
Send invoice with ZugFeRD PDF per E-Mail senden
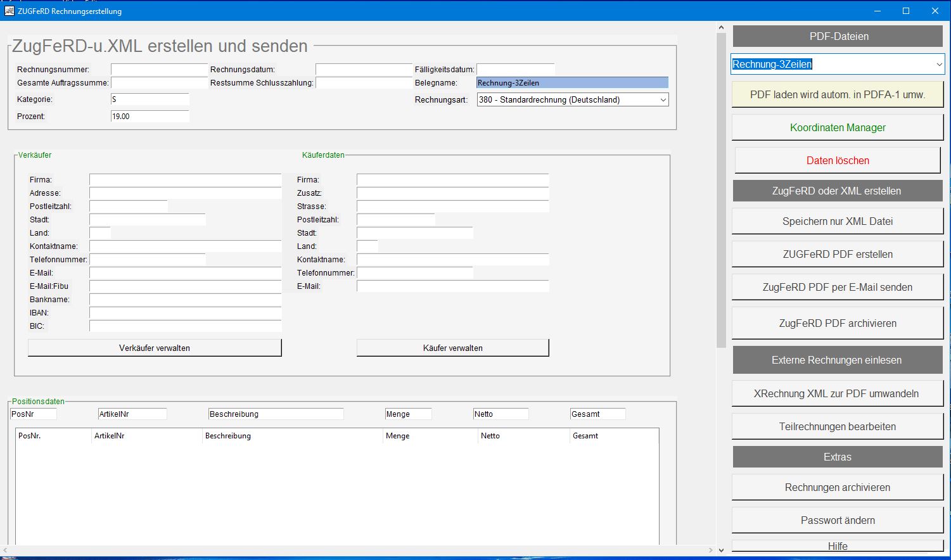[837, 286]
